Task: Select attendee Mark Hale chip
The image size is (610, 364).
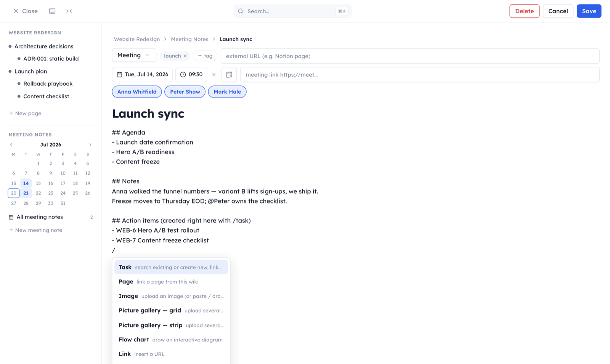Action: click(x=227, y=92)
